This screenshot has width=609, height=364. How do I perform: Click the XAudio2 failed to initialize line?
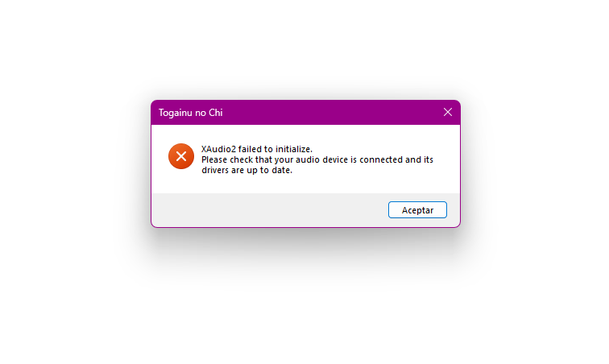tap(257, 149)
